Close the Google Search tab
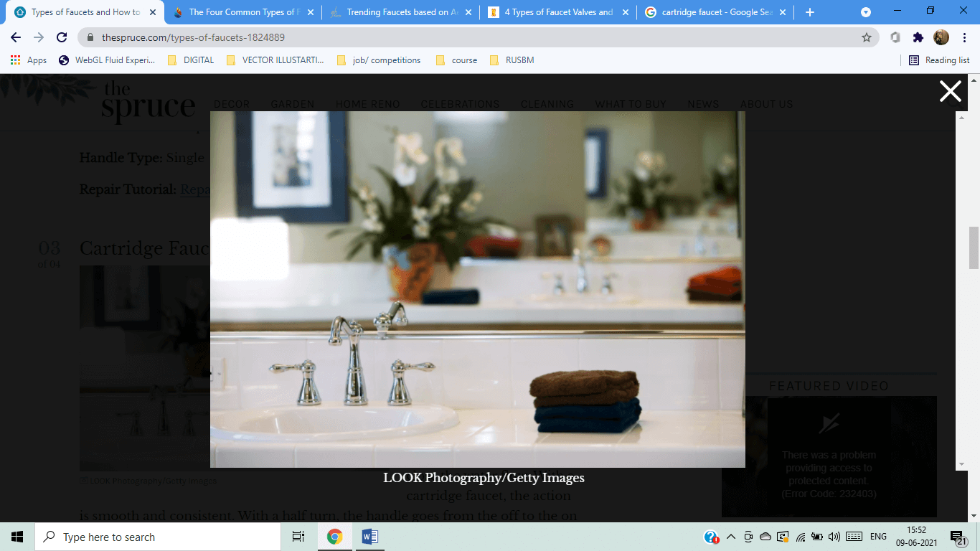 [782, 12]
